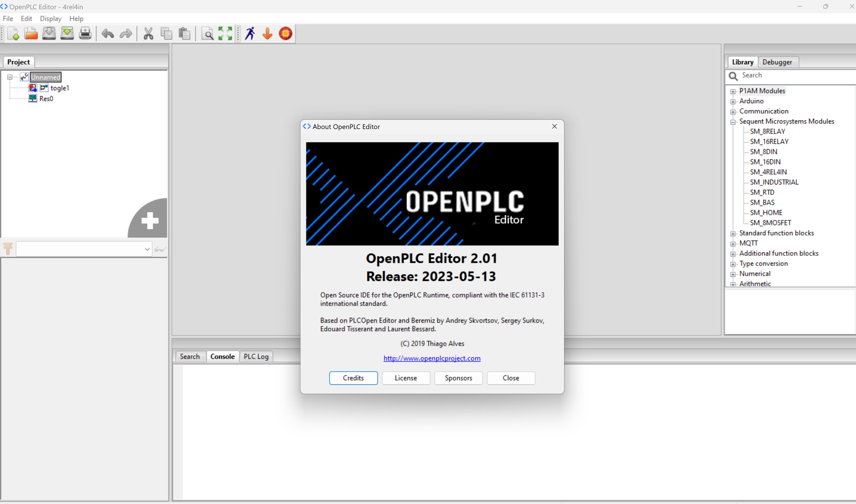Click the Sponsors button

(x=458, y=378)
